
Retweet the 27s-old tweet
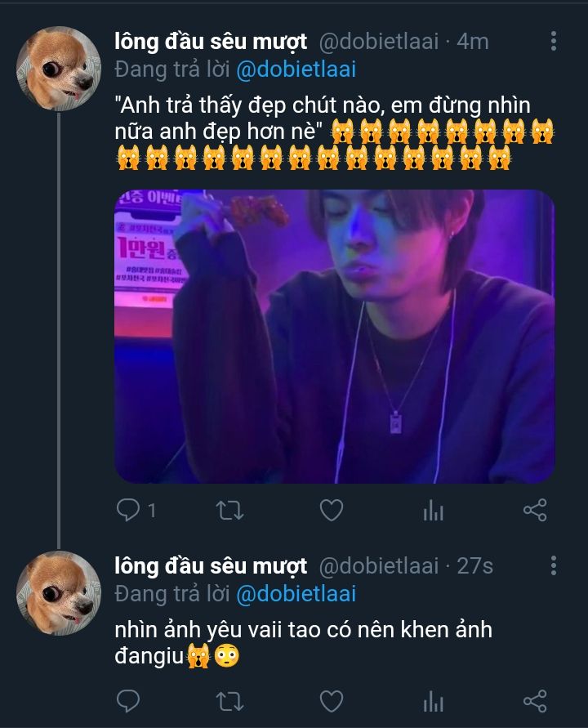tap(229, 700)
